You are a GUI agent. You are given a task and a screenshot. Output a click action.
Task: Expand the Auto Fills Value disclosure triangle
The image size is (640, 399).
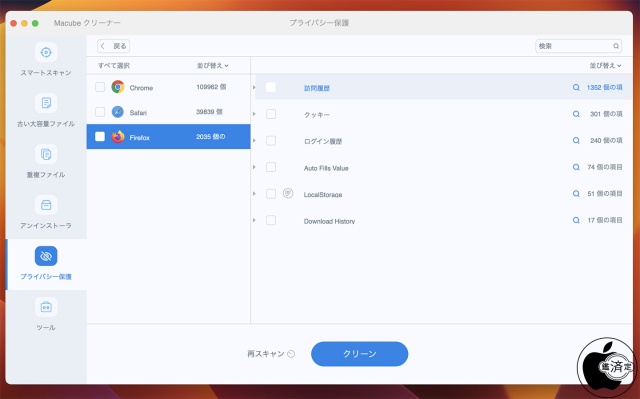[254, 167]
